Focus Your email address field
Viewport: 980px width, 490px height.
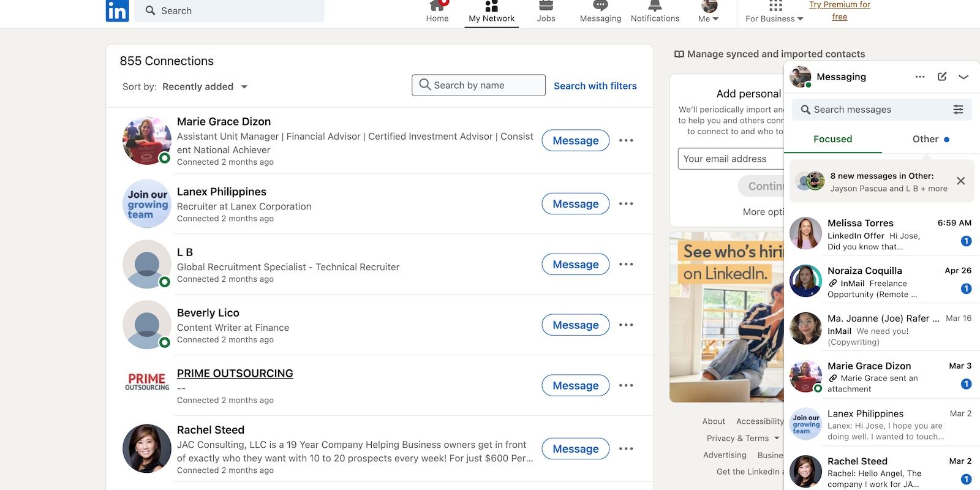tap(731, 159)
